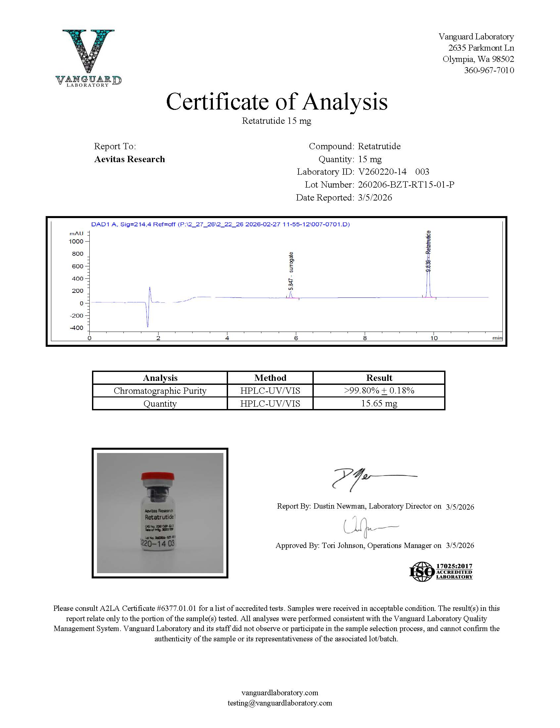Click the Analysis column header
Image resolution: width=560 pixels, height=728 pixels.
(160, 378)
